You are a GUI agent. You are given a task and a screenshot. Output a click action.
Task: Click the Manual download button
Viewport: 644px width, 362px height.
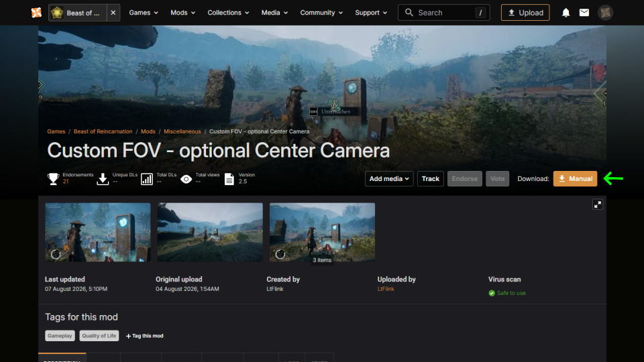coord(575,178)
